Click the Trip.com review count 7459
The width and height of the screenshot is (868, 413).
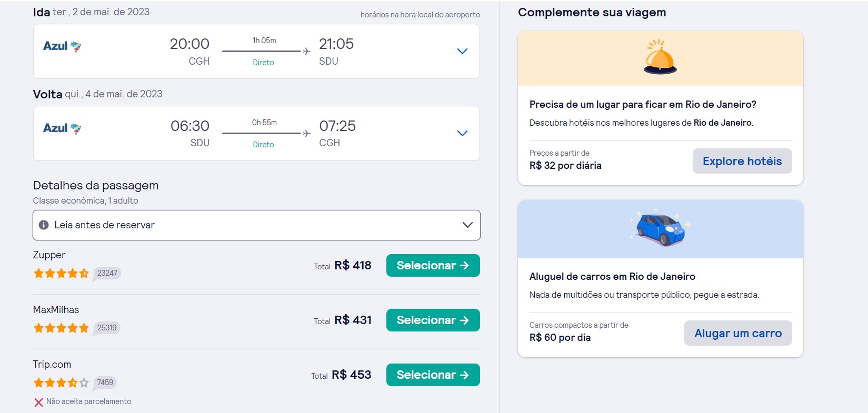105,382
